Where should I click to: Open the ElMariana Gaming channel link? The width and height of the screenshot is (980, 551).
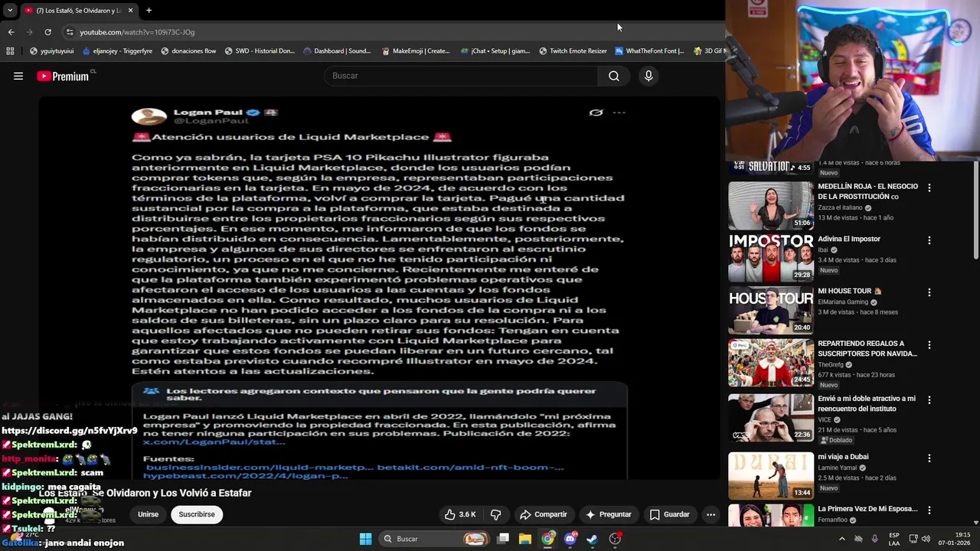(843, 302)
